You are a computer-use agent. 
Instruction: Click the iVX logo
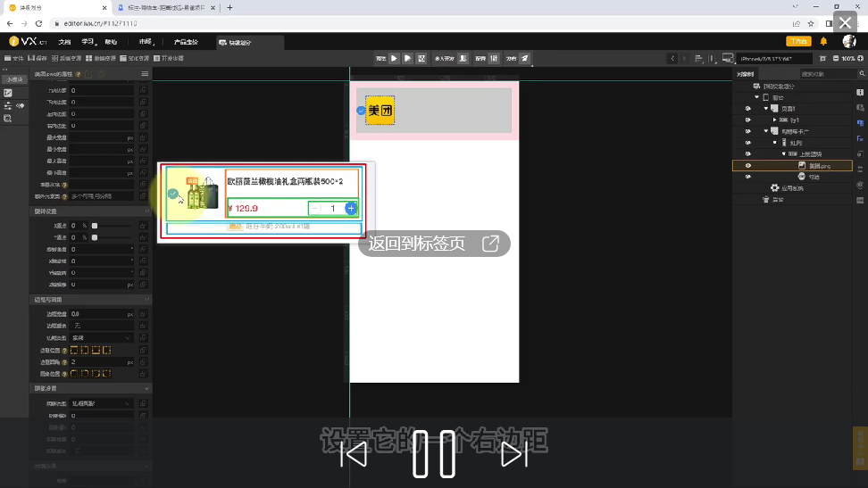tap(28, 42)
